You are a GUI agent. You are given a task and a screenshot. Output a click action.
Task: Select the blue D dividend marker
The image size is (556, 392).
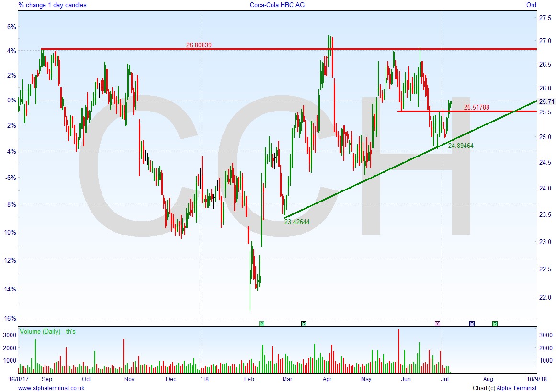pos(472,324)
